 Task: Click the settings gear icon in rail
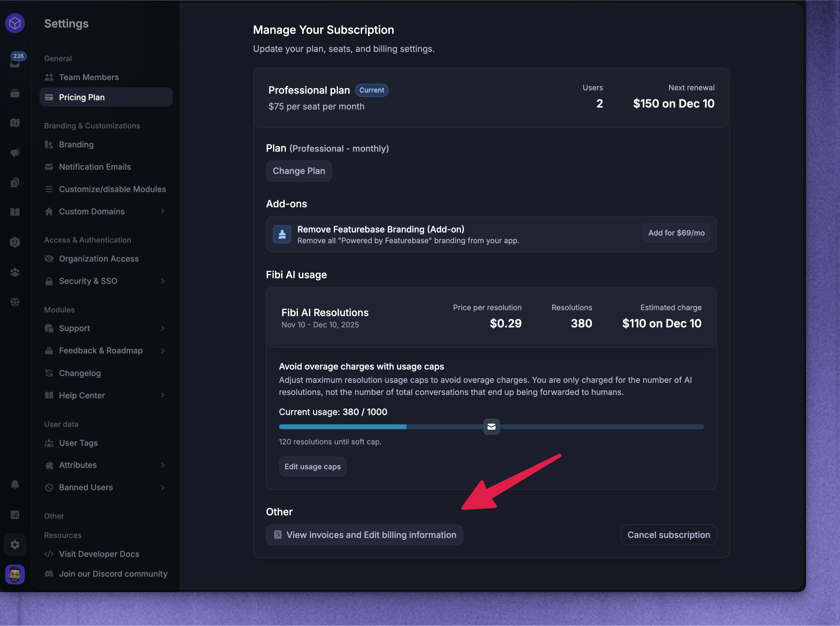[x=15, y=545]
